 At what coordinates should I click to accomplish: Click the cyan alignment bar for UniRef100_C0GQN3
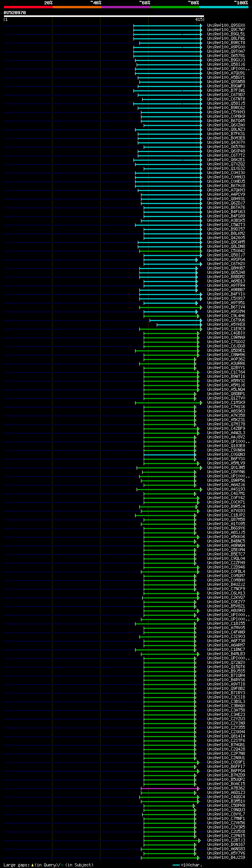click(170, 455)
